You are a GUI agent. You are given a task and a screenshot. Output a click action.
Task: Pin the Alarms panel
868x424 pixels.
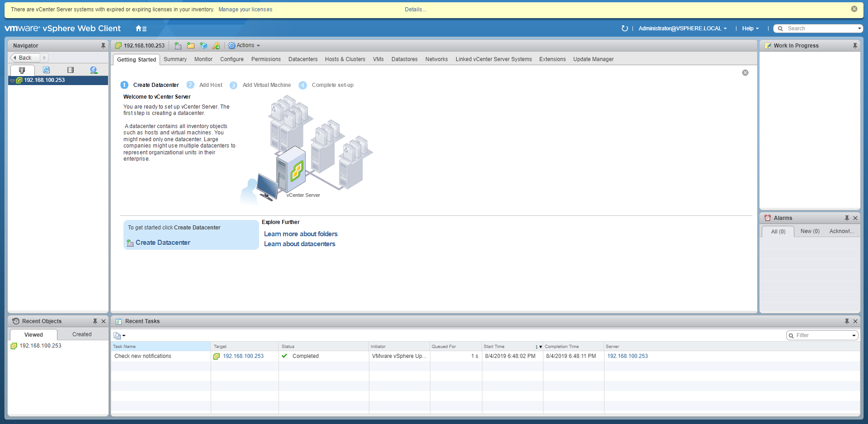coord(847,218)
